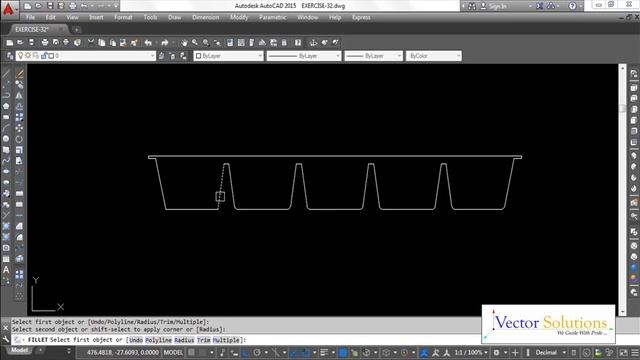The width and height of the screenshot is (640, 360).
Task: Select the Move modify tool
Action: coord(19,128)
